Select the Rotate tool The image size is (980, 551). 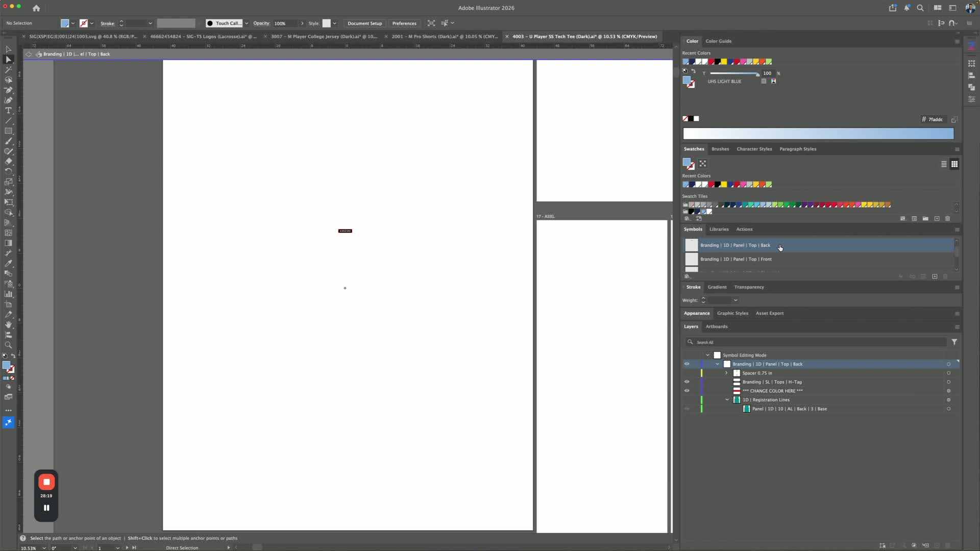[x=8, y=172]
